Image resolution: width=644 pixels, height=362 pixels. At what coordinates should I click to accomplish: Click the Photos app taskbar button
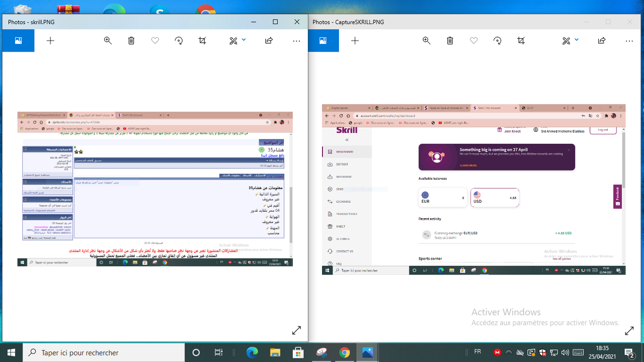tap(367, 352)
